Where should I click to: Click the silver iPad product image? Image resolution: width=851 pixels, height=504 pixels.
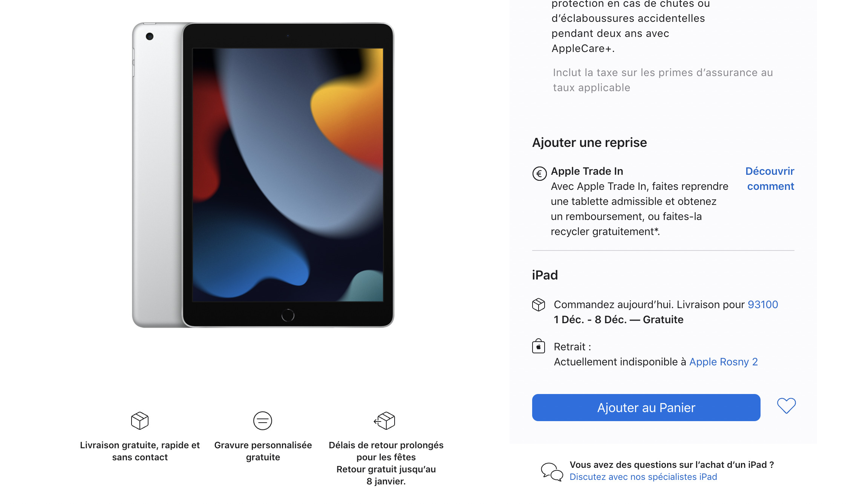(x=263, y=175)
